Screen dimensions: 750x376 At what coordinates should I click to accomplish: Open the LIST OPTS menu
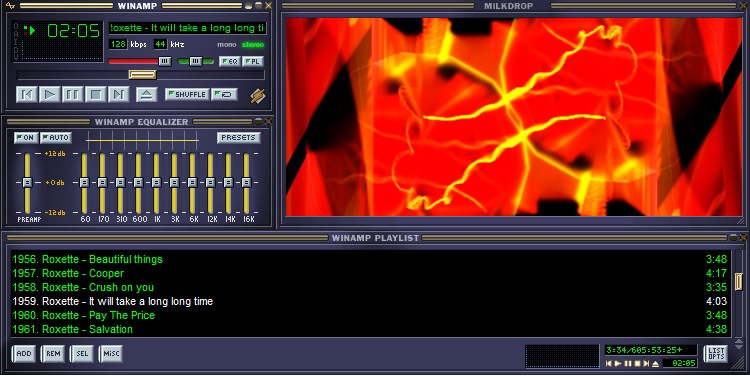pos(716,354)
